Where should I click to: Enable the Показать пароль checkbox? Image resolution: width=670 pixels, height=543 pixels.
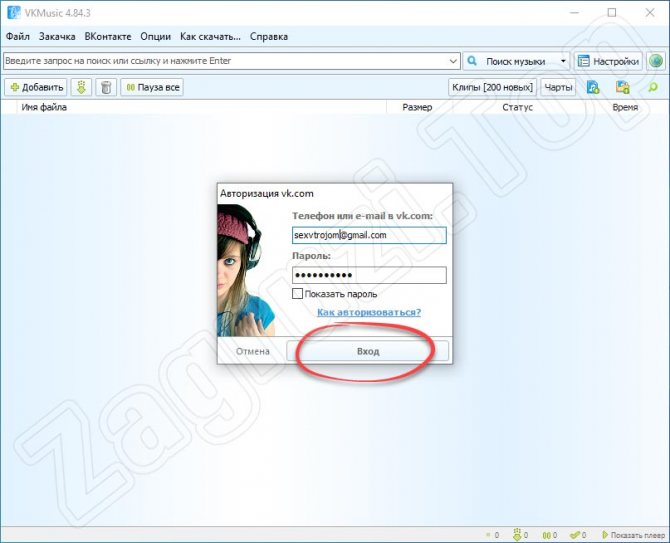[298, 294]
